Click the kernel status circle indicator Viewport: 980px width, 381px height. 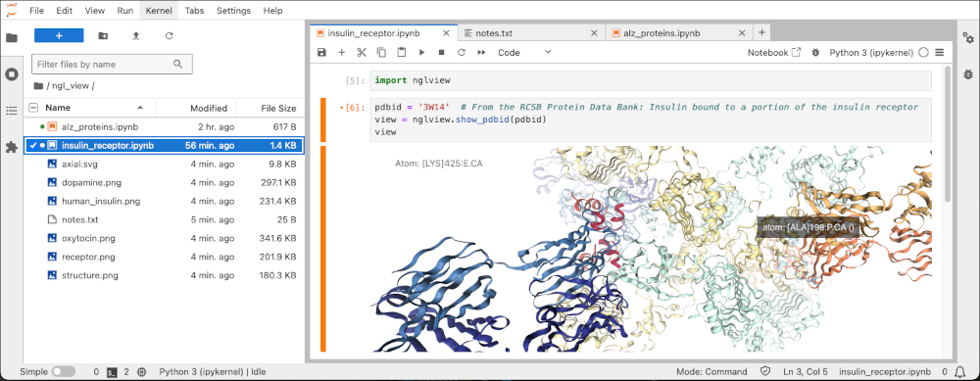click(x=924, y=53)
